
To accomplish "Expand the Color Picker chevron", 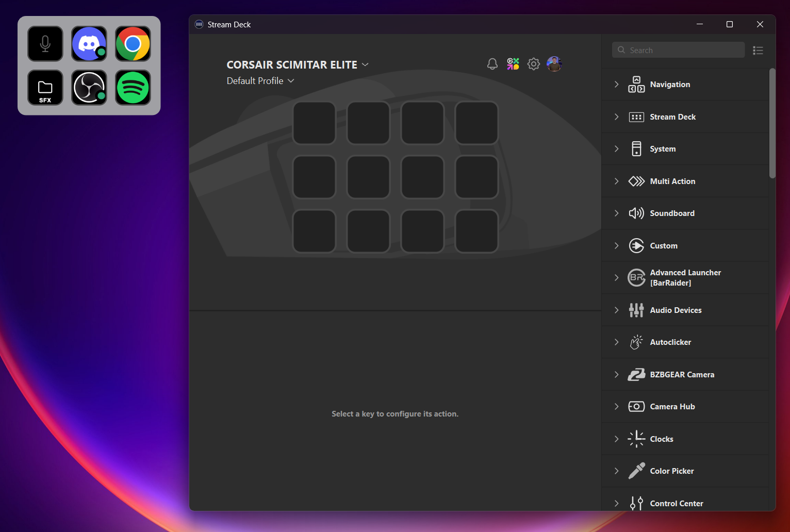I will (x=616, y=471).
